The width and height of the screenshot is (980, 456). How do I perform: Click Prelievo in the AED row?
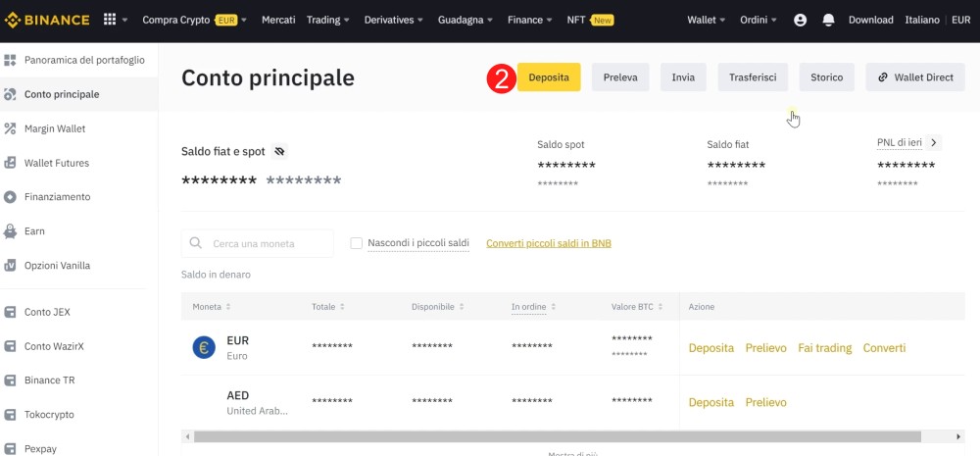click(x=765, y=402)
